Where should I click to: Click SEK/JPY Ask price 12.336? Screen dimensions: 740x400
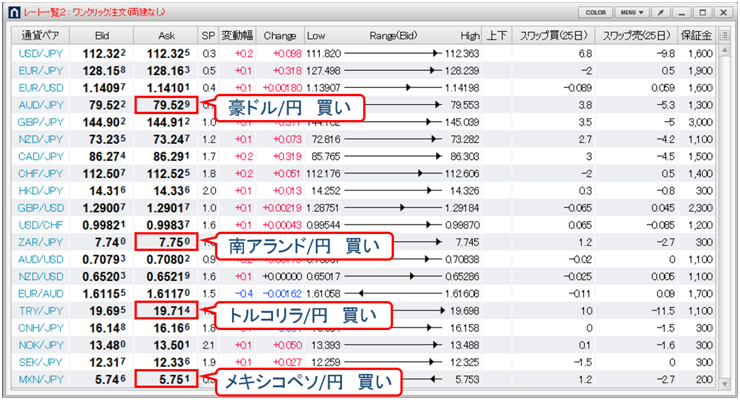point(171,362)
